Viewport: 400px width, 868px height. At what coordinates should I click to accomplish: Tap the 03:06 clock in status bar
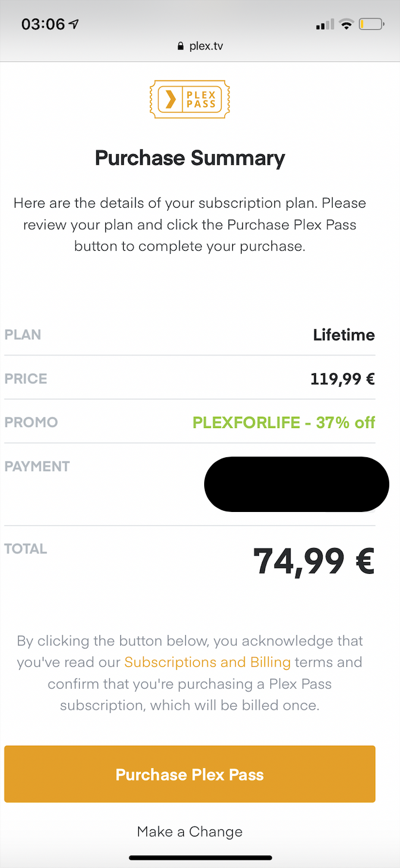43,24
